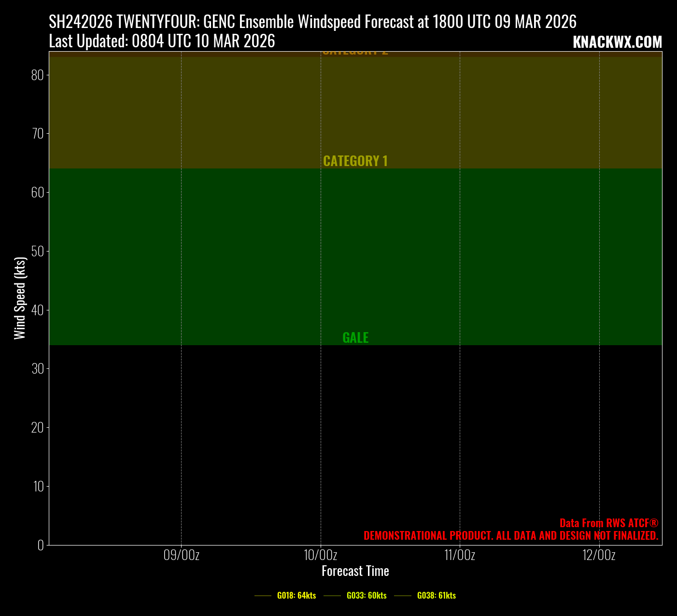Screen dimensions: 677x616
Task: Click the line swatch beside G038
Action: 403,596
